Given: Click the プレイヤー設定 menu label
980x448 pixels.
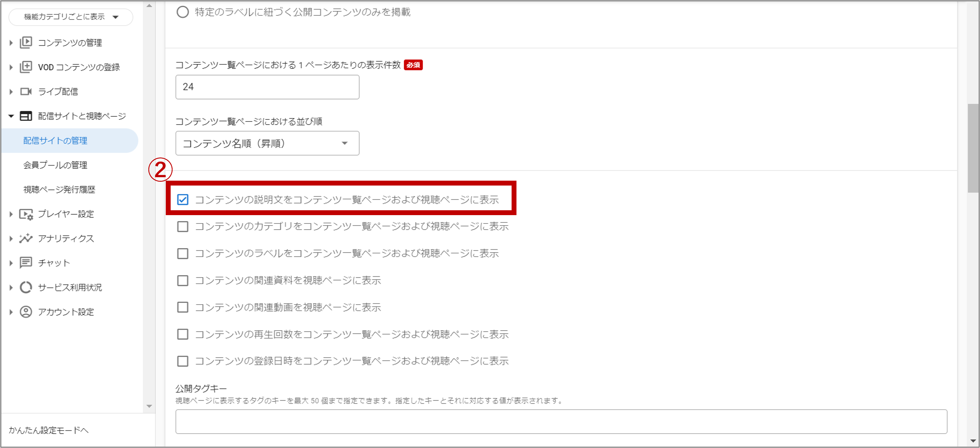Looking at the screenshot, I should coord(66,214).
